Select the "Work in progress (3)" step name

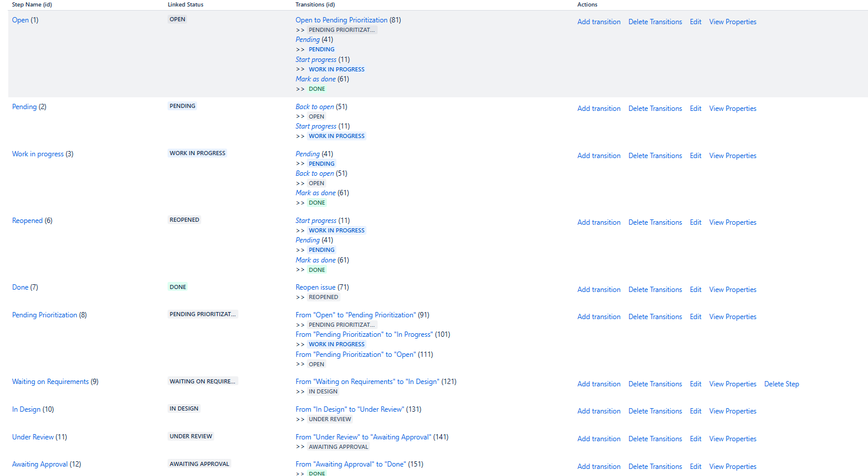(38, 154)
